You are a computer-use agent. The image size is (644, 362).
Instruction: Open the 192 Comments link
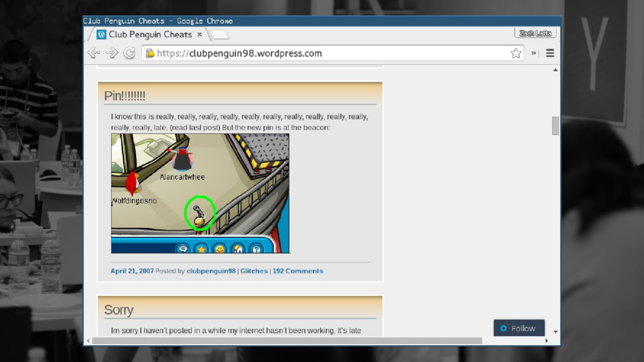[297, 271]
